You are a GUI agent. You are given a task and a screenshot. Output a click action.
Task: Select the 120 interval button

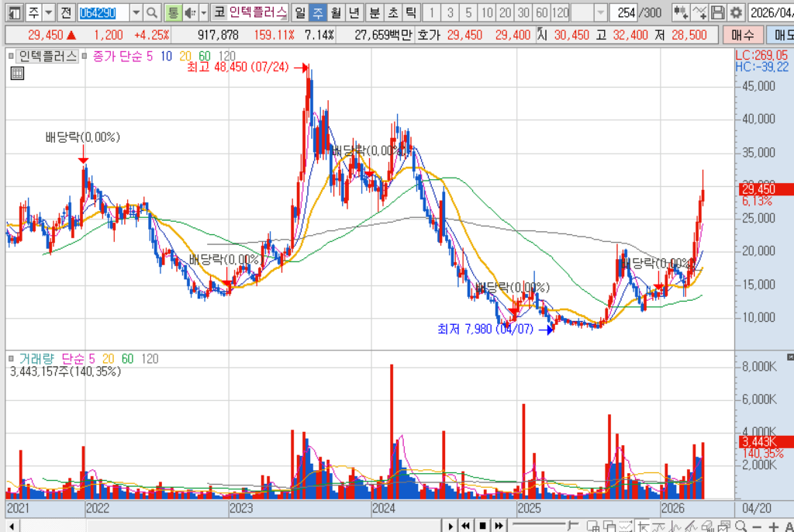click(x=560, y=12)
